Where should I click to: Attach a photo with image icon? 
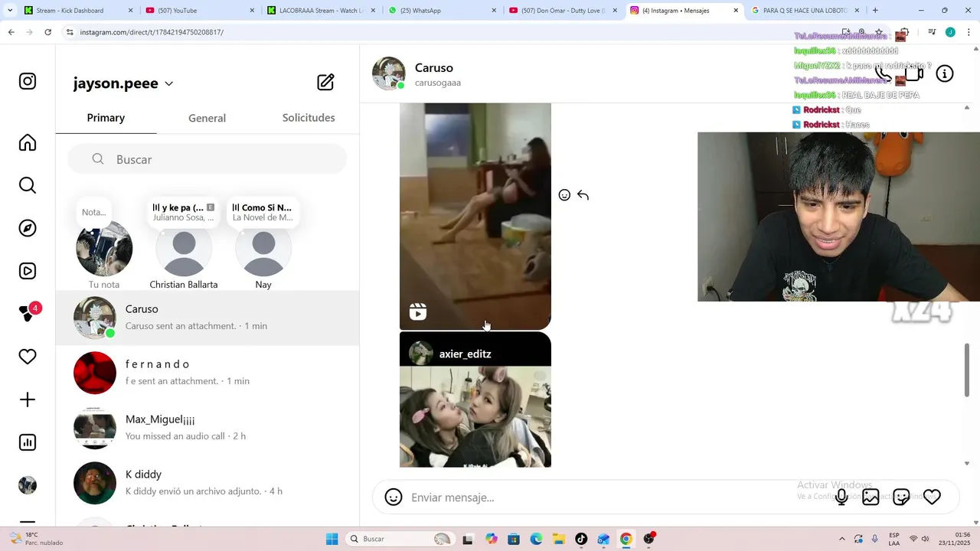coord(871,497)
